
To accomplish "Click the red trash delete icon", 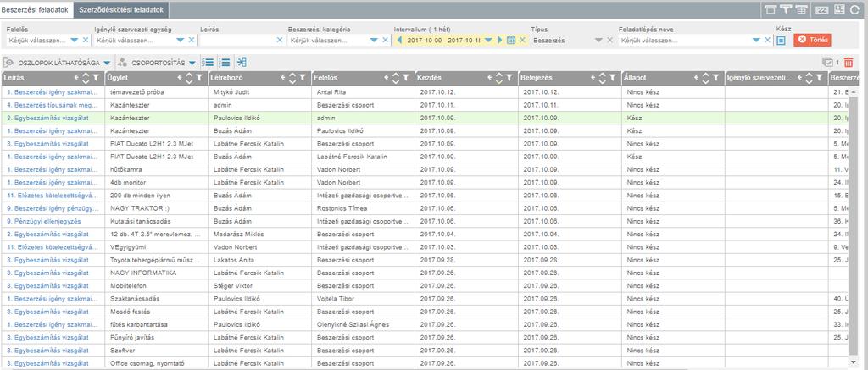I will point(849,63).
